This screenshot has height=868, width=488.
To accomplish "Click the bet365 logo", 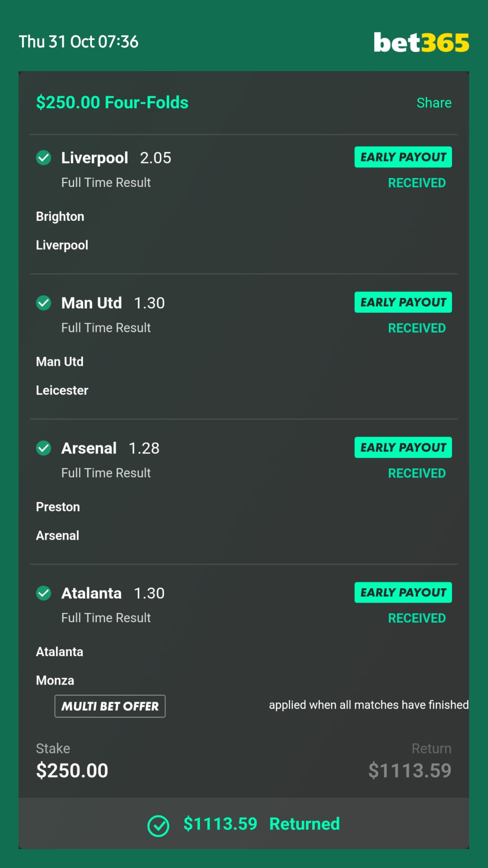I will coord(421,42).
